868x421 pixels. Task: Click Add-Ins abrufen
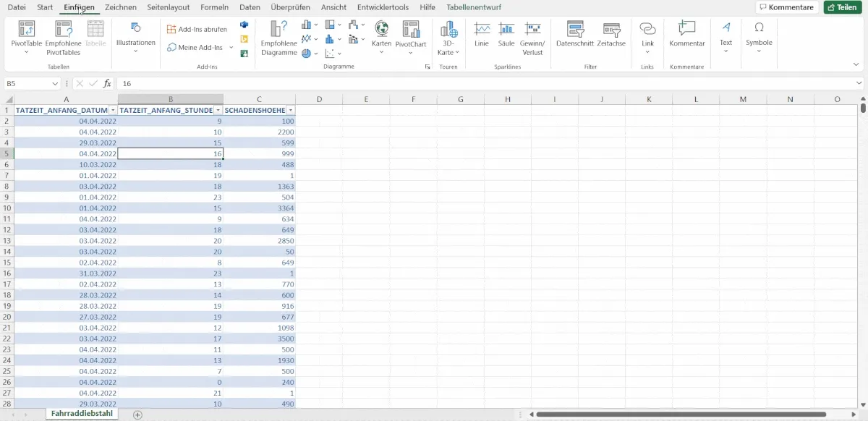197,30
